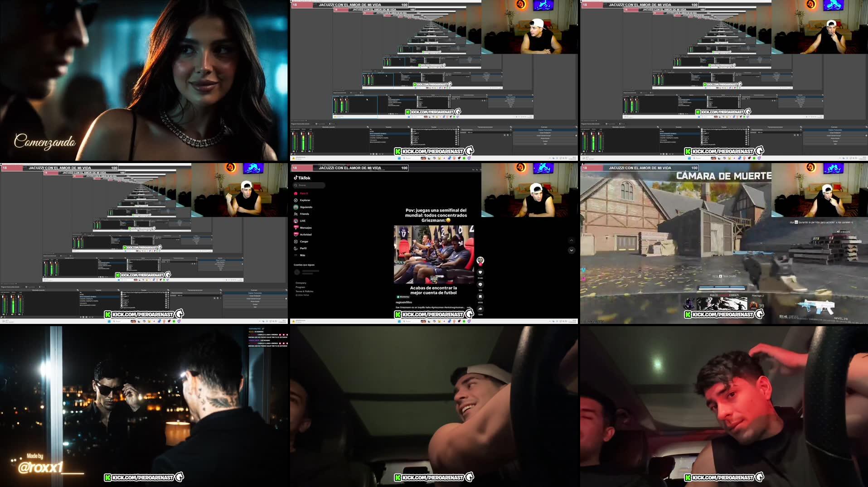Image resolution: width=868 pixels, height=487 pixels.
Task: Click Windows Start in the TikTok frame's taskbar
Action: (x=399, y=321)
